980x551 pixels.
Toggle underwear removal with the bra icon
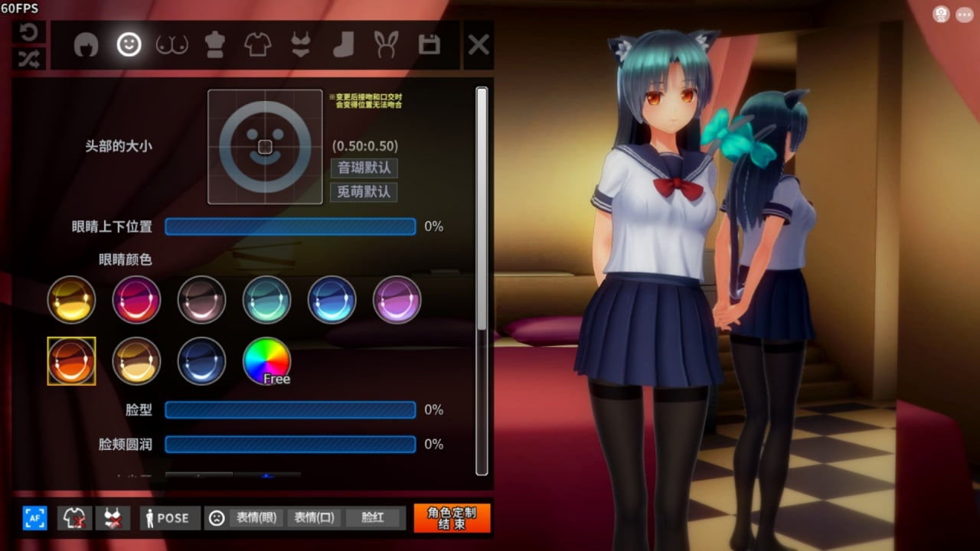(x=113, y=518)
